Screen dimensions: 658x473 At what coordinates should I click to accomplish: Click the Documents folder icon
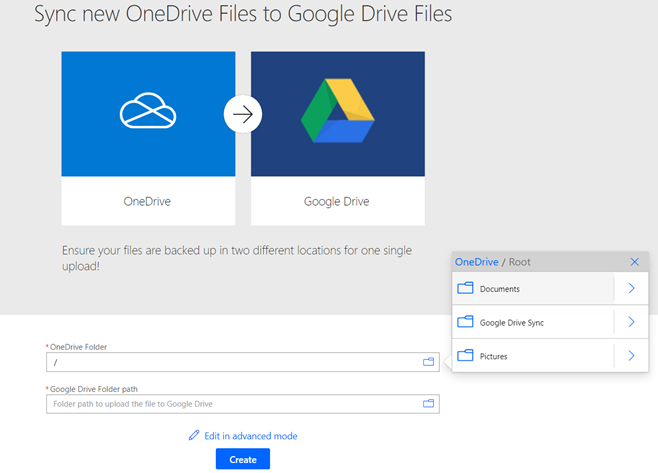[465, 289]
